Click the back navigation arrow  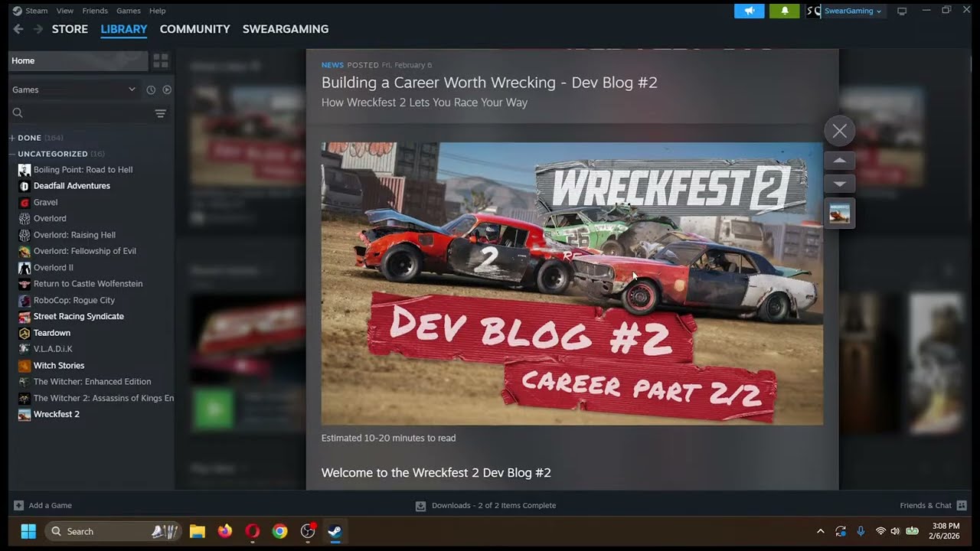coord(18,29)
